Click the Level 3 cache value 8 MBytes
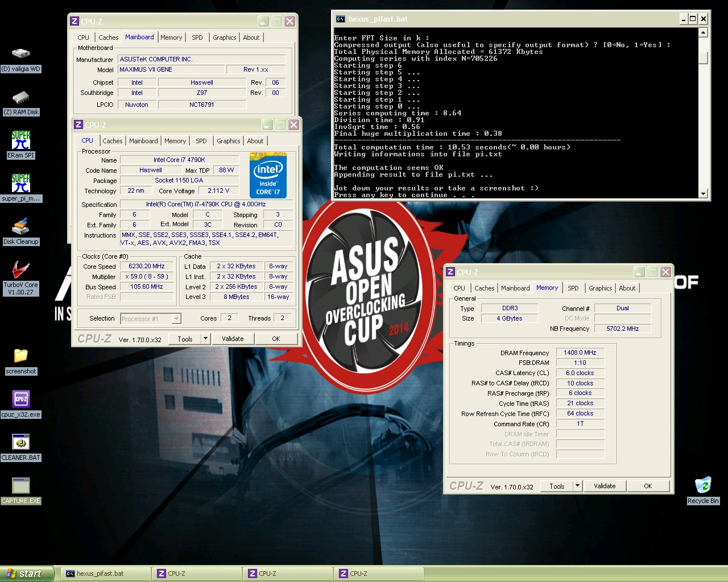 236,297
